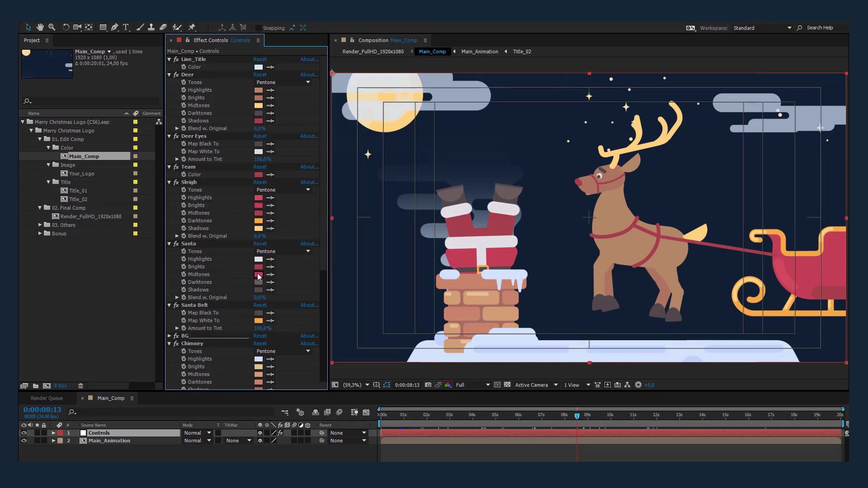
Task: Open the Effect Controls panel menu
Action: [258, 40]
